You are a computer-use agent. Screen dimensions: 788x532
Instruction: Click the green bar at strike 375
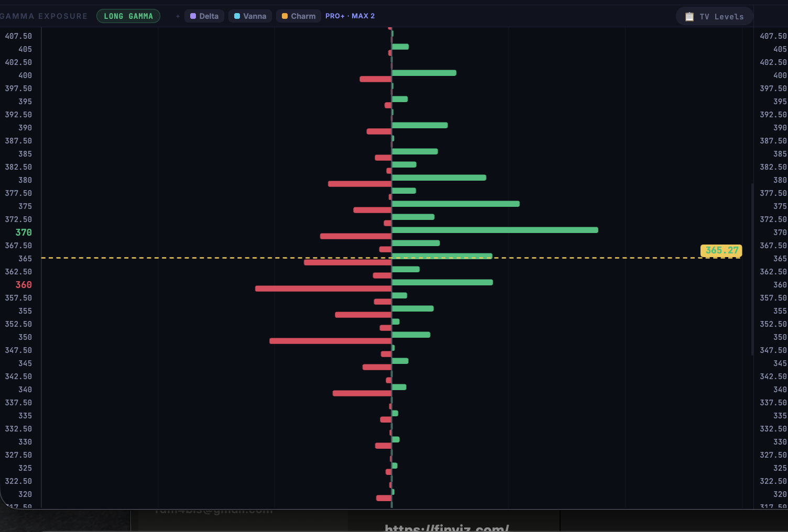456,204
